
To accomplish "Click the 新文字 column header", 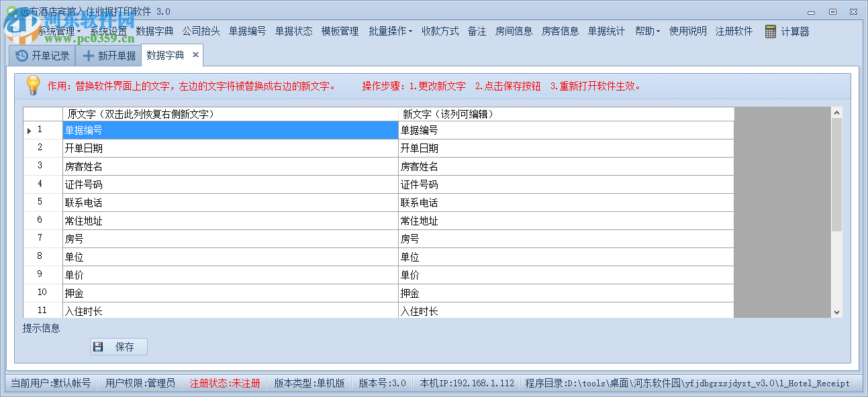I will (566, 114).
